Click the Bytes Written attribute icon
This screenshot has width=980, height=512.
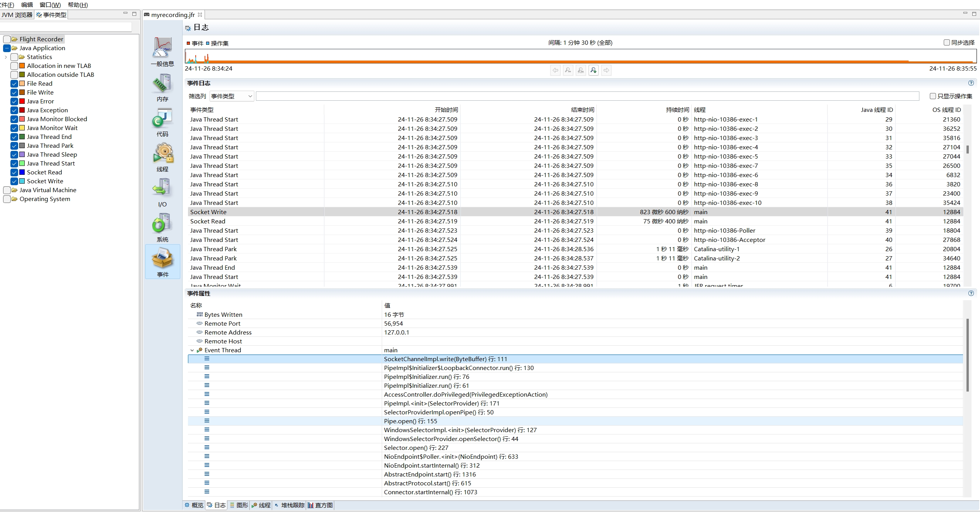coord(200,314)
